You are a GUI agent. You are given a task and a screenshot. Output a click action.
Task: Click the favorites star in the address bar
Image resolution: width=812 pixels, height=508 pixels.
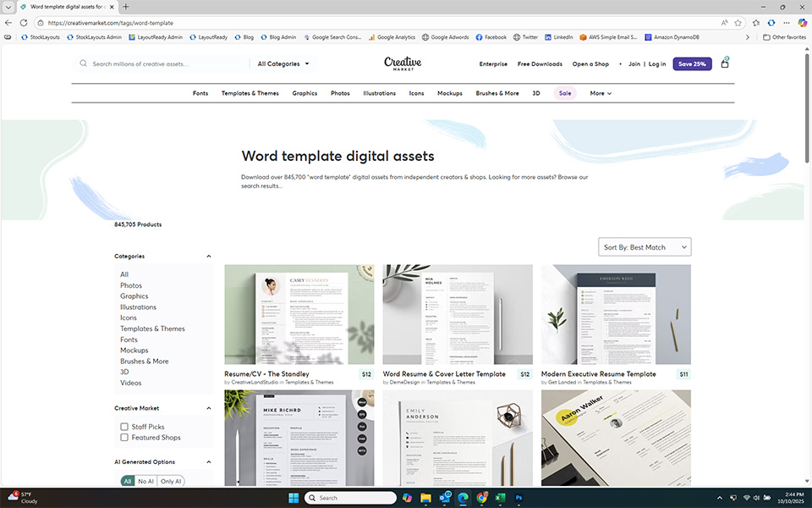737,23
